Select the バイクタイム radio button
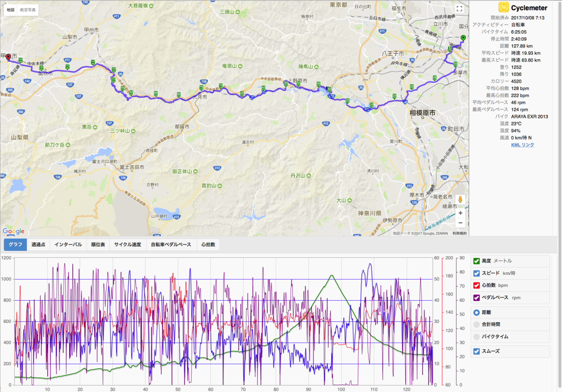 [x=476, y=337]
